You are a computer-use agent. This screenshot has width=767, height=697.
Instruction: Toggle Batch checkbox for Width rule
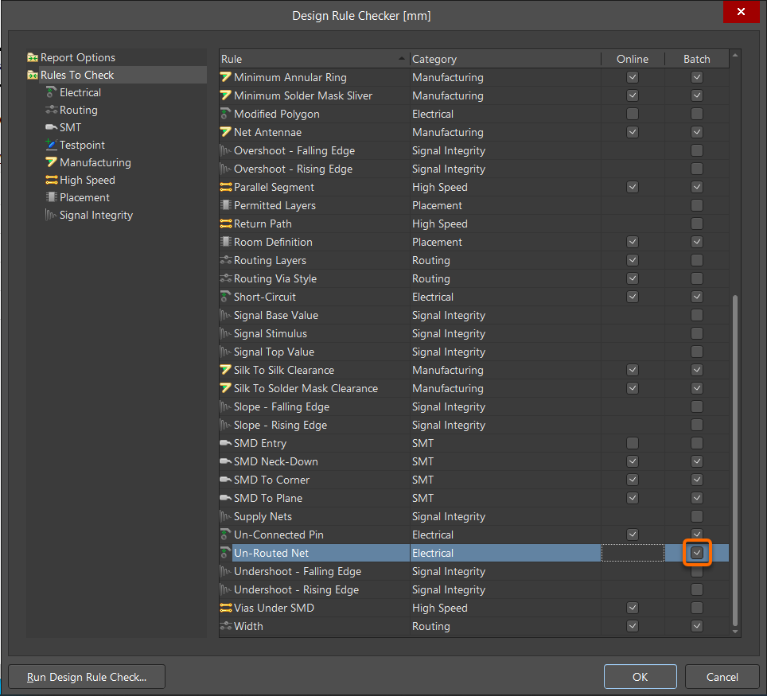[x=697, y=626]
